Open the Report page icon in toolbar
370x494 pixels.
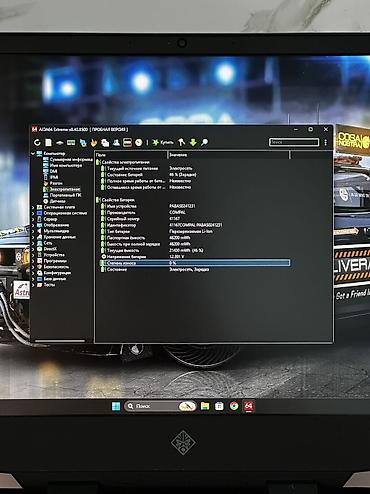(49, 143)
